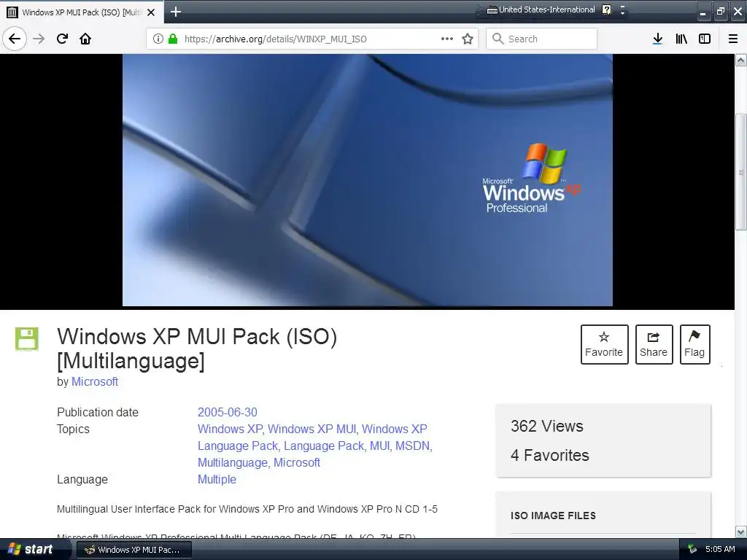Select the Windows XP MUI Pack tab

[x=82, y=12]
